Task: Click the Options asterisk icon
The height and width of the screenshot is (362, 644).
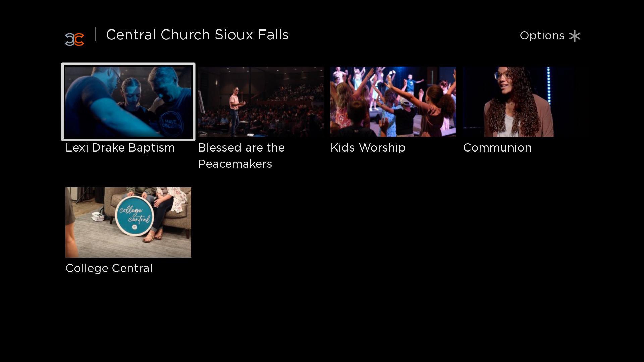Action: tap(575, 36)
